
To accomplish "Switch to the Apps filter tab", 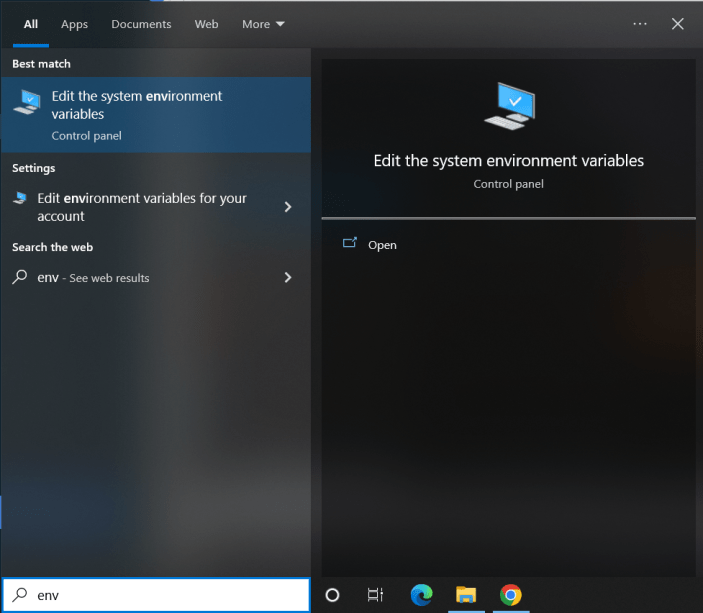I will (74, 24).
